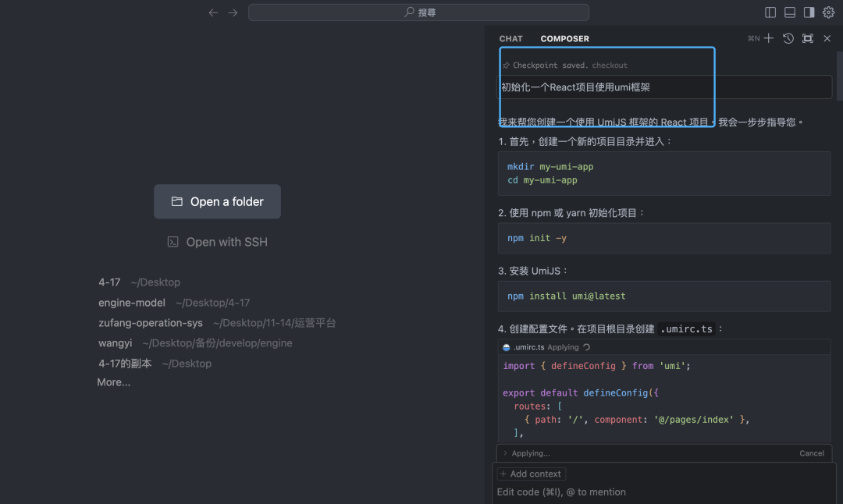
Task: Start a new composer with plus icon
Action: coord(769,38)
